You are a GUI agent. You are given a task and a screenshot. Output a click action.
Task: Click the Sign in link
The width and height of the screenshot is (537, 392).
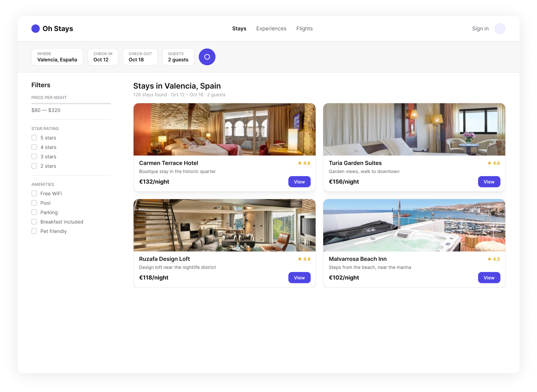click(x=480, y=29)
